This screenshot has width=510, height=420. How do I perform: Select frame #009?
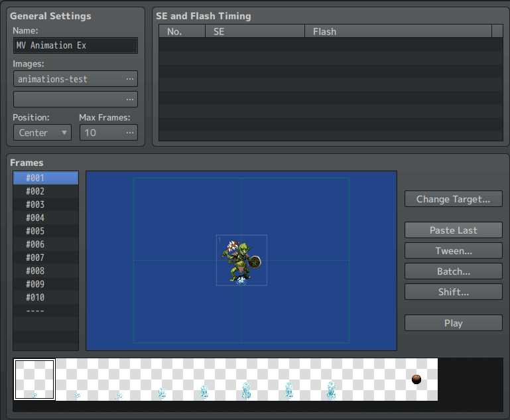(x=46, y=284)
